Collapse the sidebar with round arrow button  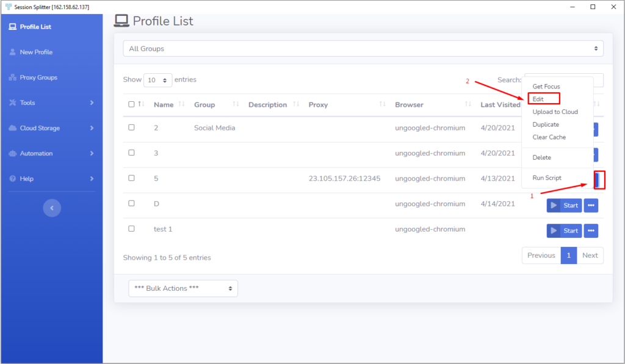[x=52, y=208]
